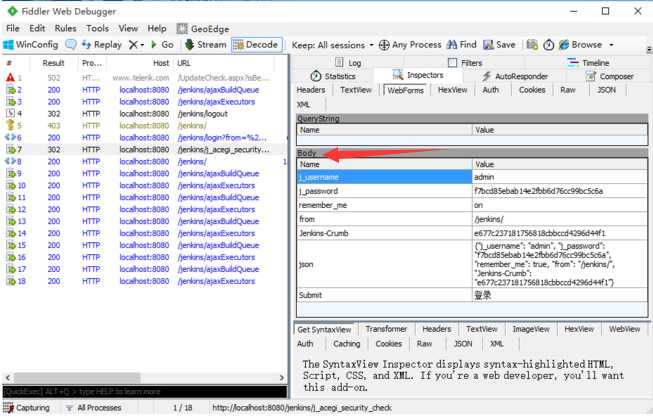Open request Cookies inspector tab
653x417 pixels.
click(532, 90)
